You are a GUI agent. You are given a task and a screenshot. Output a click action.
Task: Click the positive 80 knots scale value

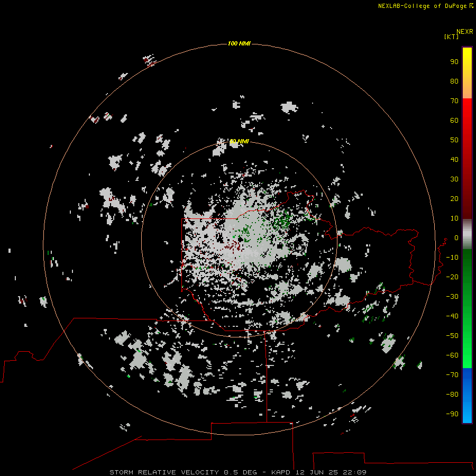click(454, 81)
